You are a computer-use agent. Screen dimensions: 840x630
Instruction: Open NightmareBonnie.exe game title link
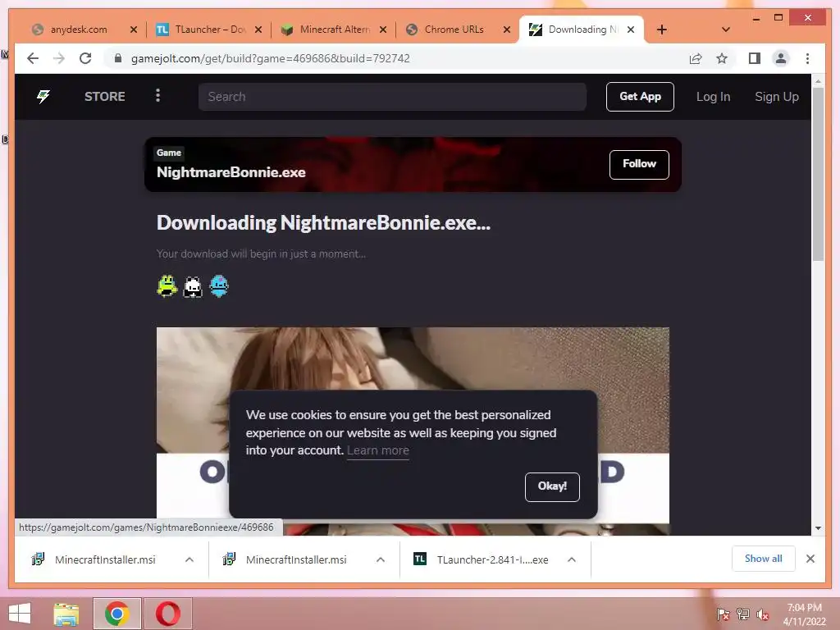[231, 172]
